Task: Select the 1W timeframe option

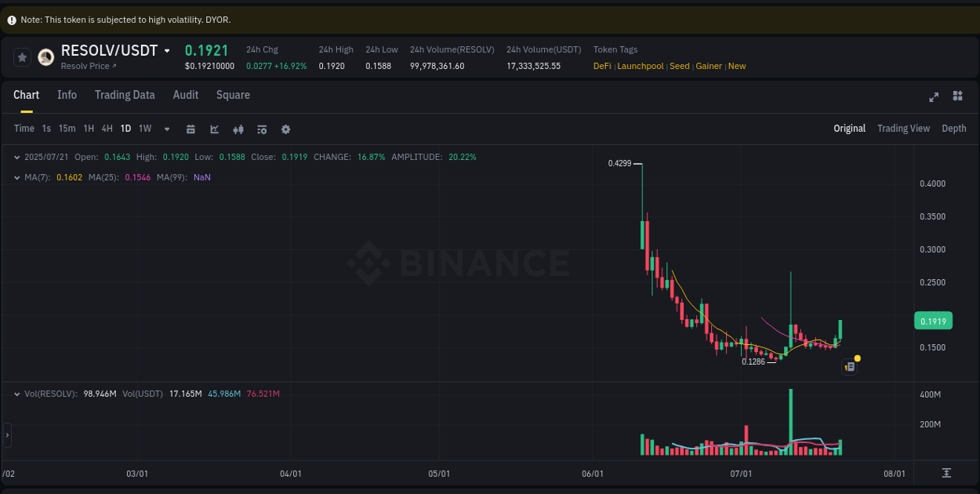Action: click(x=144, y=129)
